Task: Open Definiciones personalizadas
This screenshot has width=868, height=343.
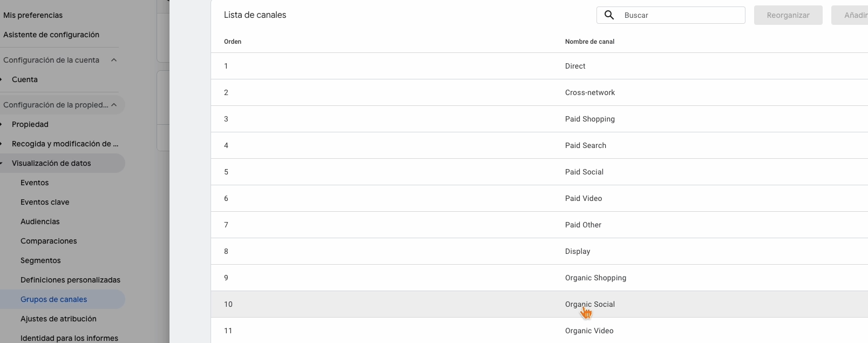Action: tap(70, 280)
